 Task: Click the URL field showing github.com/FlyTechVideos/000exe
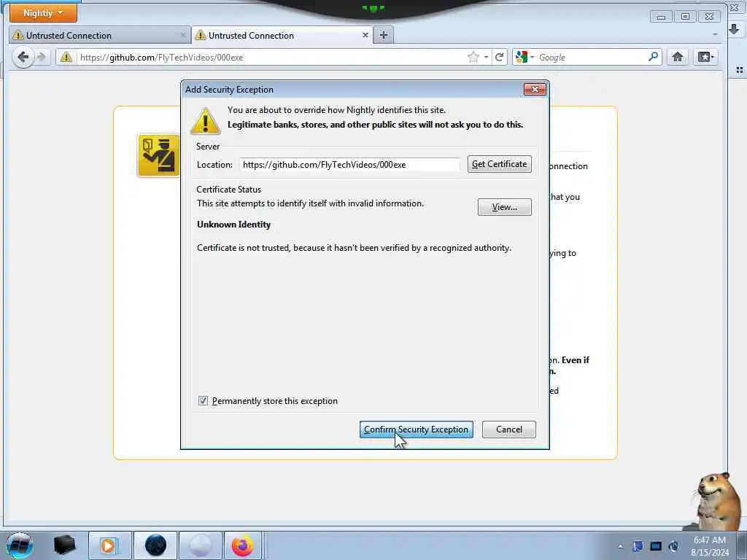(x=271, y=57)
